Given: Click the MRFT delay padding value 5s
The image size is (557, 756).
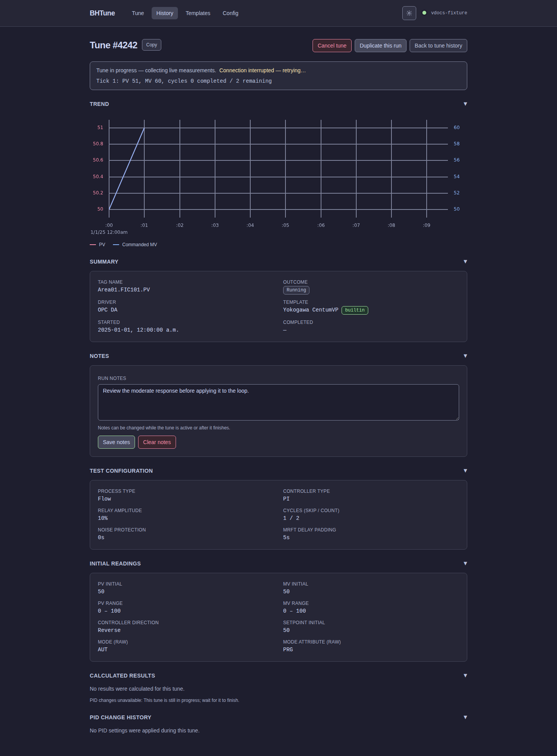Looking at the screenshot, I should click(286, 538).
